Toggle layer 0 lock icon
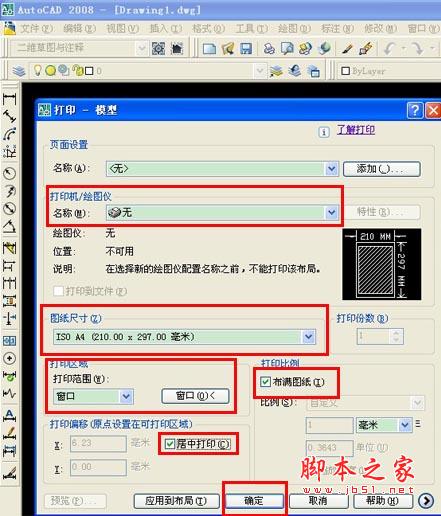Viewport: 441px width, 516px height. [x=78, y=70]
